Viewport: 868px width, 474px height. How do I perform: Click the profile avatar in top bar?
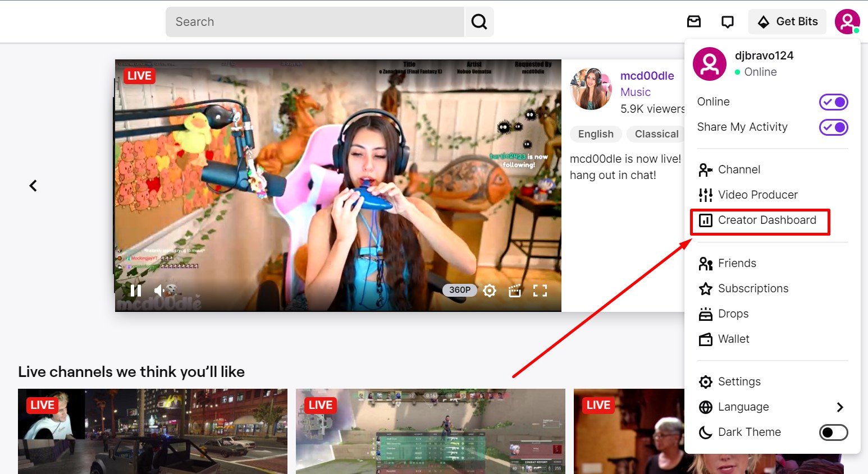point(847,22)
